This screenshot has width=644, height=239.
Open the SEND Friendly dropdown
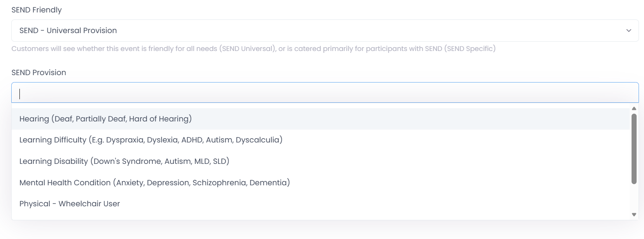(325, 30)
